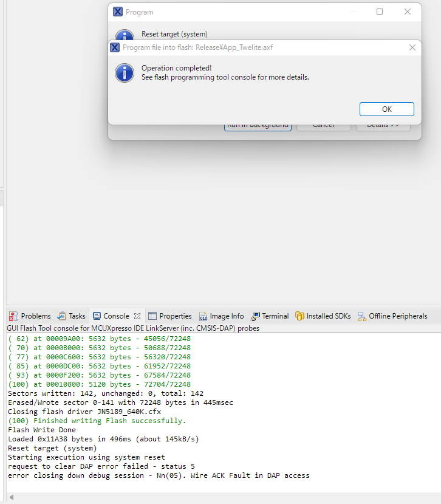Maximize the Program dialog window
The width and height of the screenshot is (441, 504).
point(380,12)
